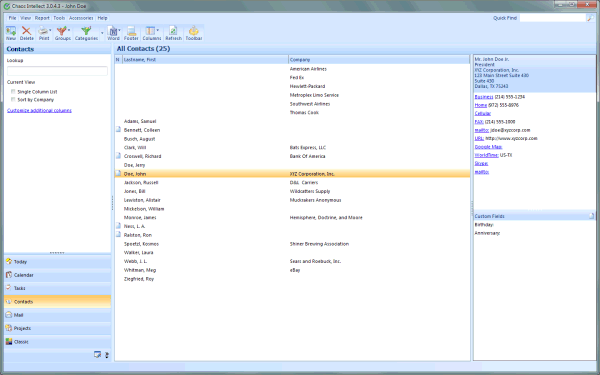Enable Sort by Company checkbox

point(13,99)
